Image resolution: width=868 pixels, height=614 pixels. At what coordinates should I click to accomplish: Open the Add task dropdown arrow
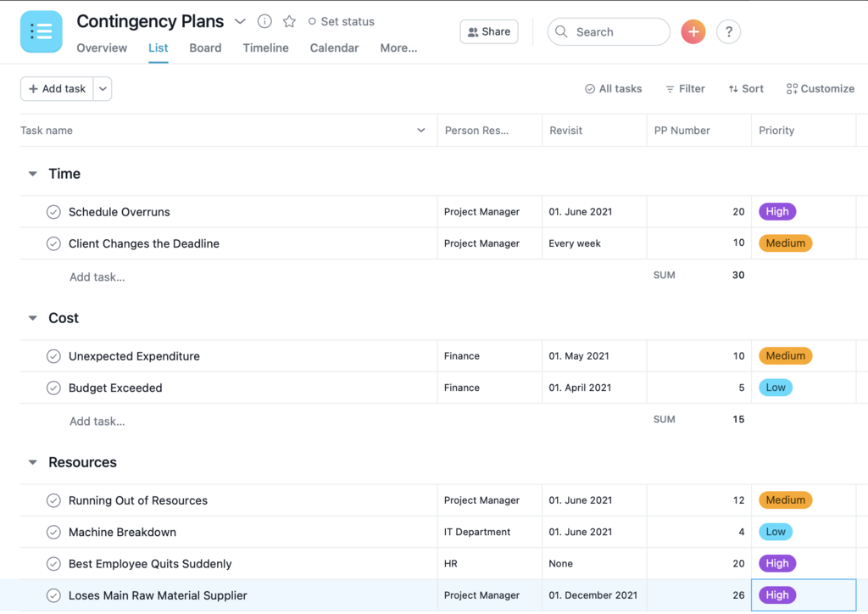pos(103,89)
